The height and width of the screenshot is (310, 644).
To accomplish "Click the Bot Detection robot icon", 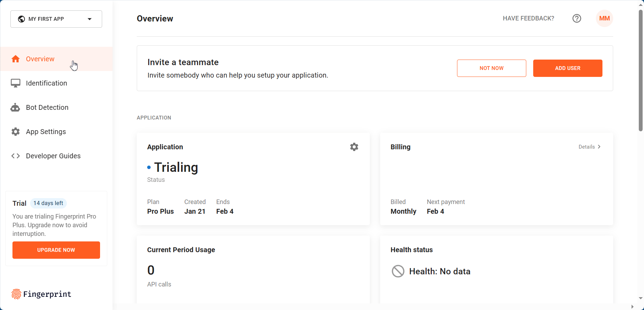I will coord(16,107).
